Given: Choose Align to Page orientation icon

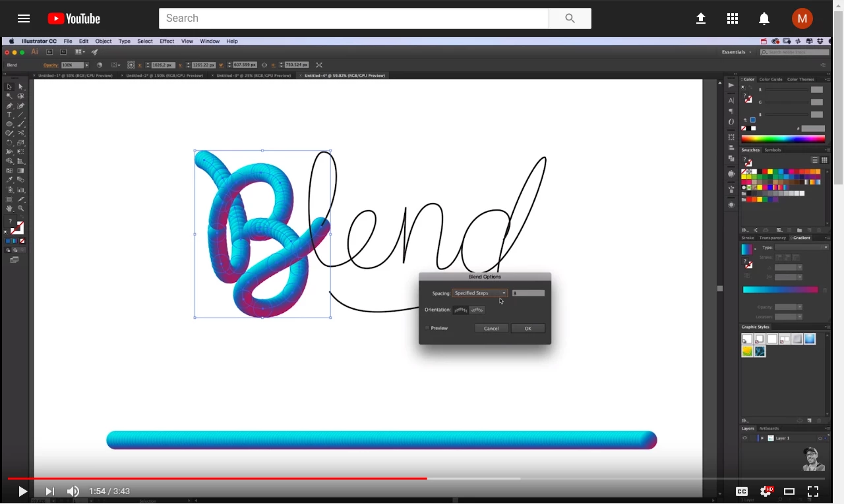Looking at the screenshot, I should [461, 310].
